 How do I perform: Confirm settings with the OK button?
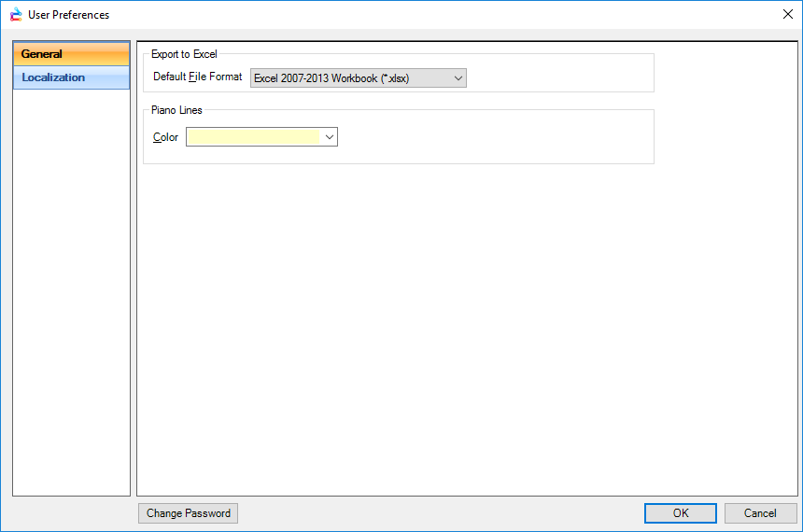click(681, 512)
